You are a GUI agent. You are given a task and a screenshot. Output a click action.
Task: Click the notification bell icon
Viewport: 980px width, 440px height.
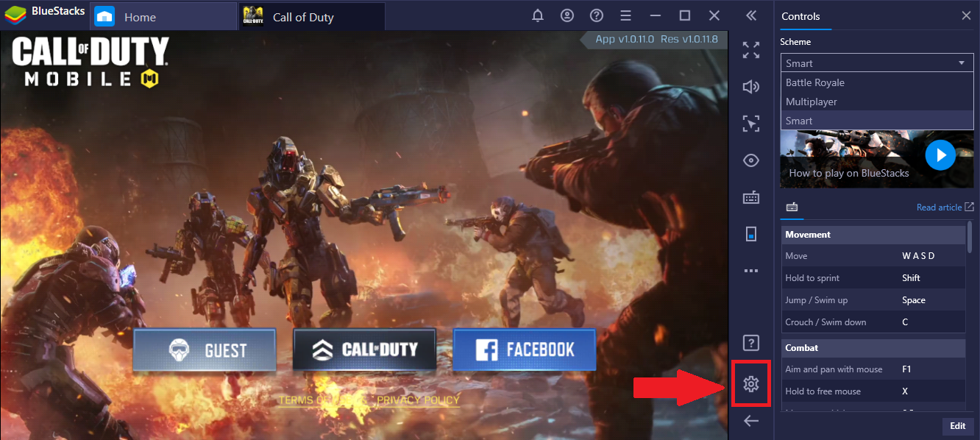(538, 15)
